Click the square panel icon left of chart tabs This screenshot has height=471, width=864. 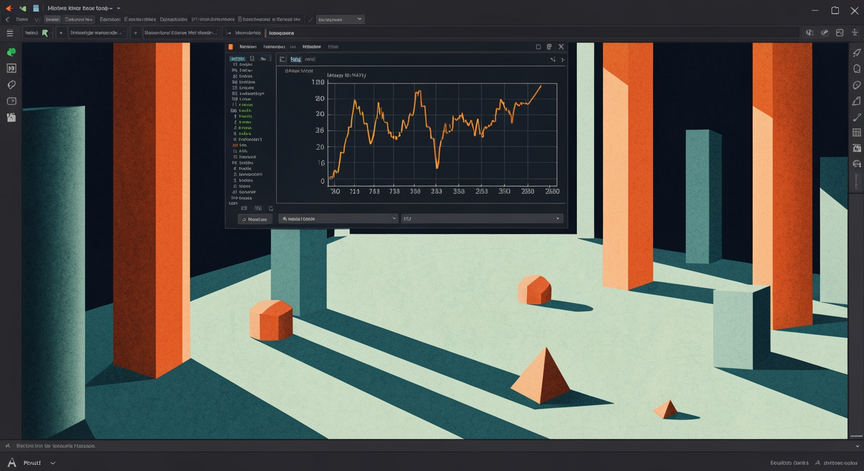pos(282,59)
